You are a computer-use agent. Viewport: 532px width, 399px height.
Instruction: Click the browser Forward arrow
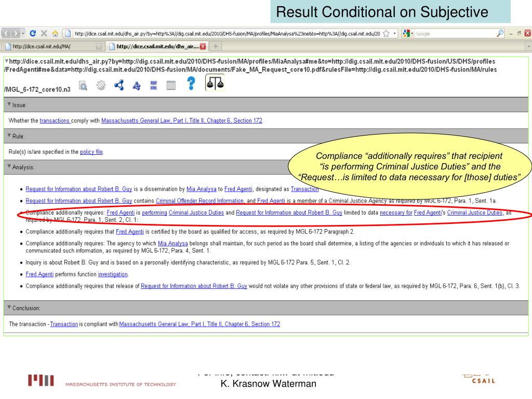[x=16, y=33]
